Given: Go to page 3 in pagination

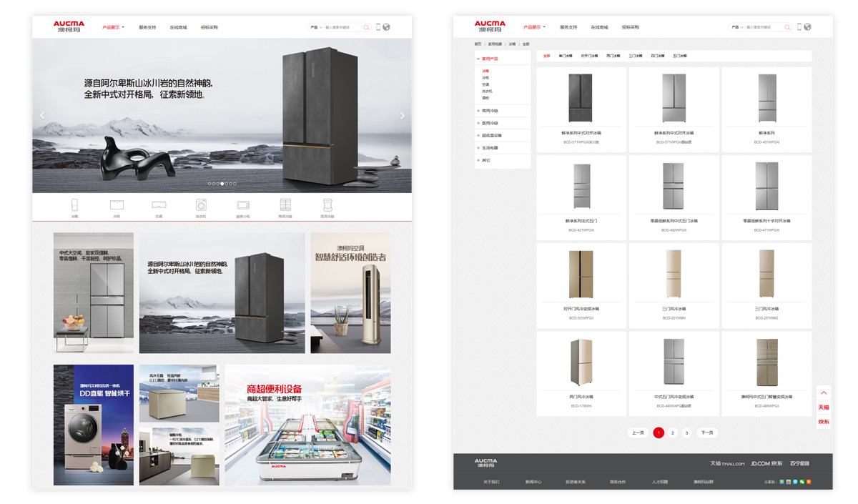Looking at the screenshot, I should click(x=686, y=433).
